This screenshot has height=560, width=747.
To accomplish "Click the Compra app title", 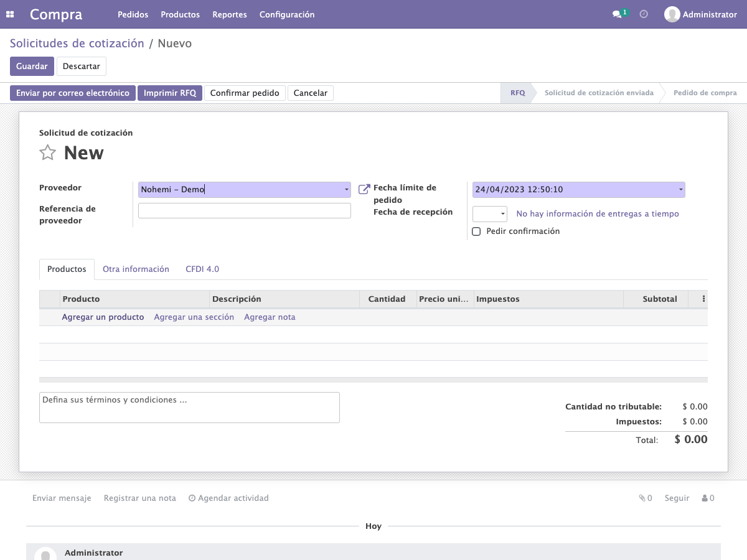I will pyautogui.click(x=56, y=14).
